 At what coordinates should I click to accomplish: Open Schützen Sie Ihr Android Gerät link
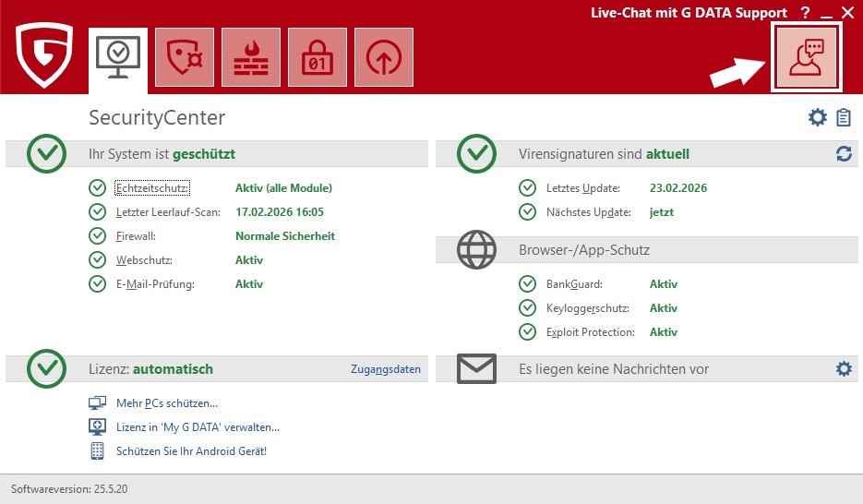[191, 451]
